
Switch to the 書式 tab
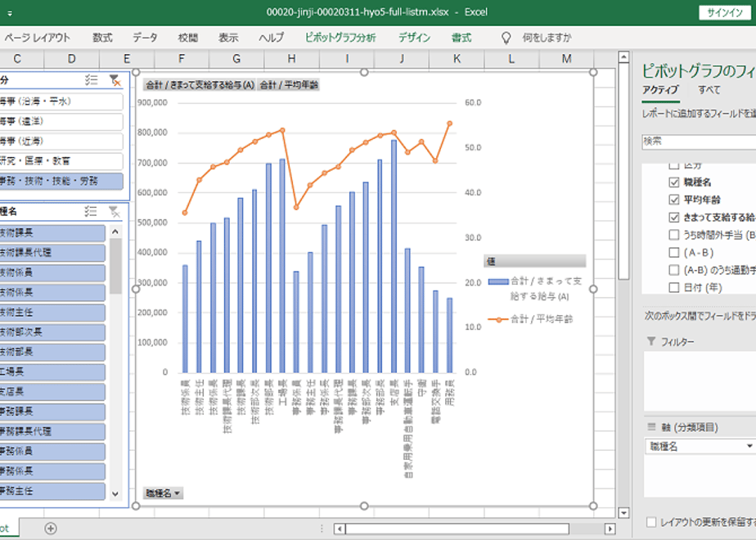tap(461, 38)
